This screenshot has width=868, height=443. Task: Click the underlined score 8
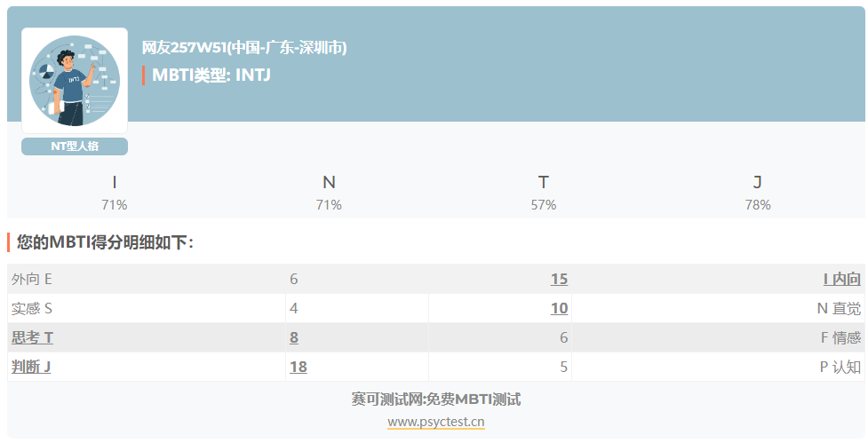pyautogui.click(x=294, y=337)
